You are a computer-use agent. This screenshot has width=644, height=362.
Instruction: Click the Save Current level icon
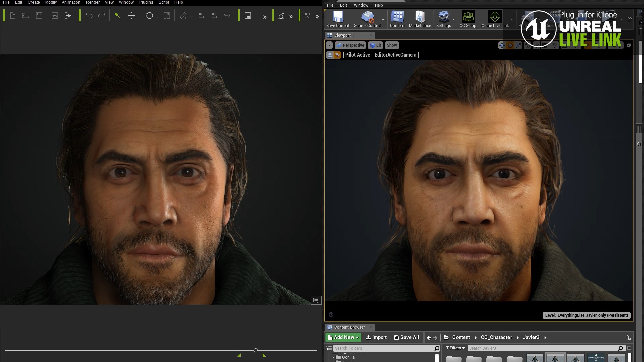[338, 17]
